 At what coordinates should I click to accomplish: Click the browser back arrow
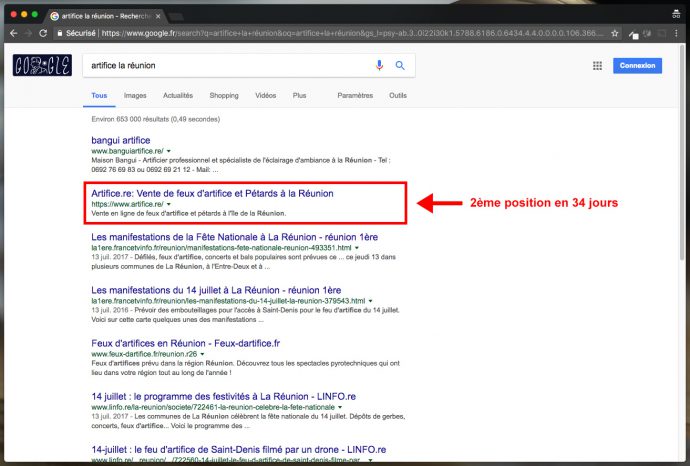click(14, 33)
